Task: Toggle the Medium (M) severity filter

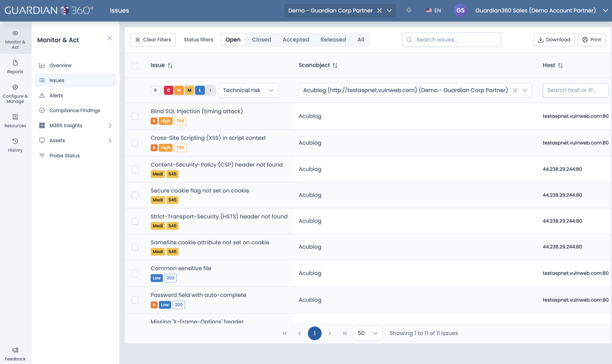Action: (189, 90)
